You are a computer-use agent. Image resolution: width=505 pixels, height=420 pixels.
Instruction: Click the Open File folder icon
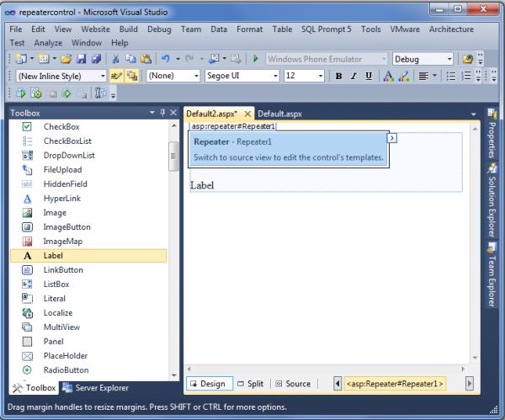tap(66, 59)
